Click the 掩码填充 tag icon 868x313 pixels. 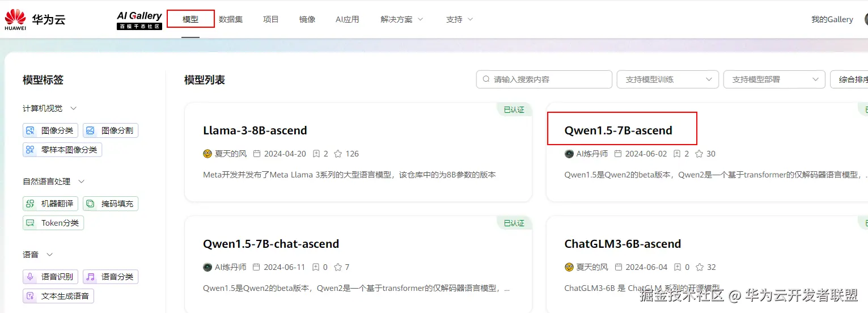90,204
